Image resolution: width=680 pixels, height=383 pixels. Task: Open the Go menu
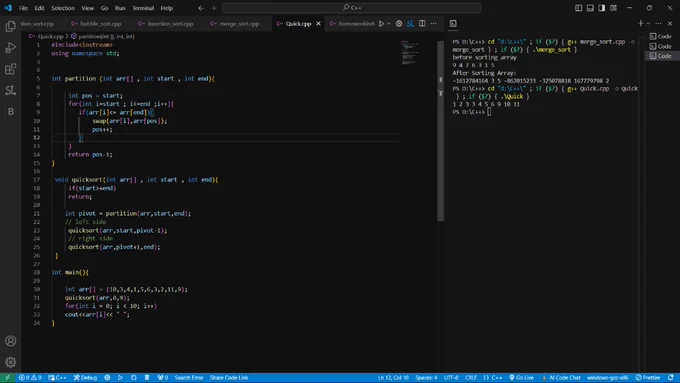pos(105,8)
